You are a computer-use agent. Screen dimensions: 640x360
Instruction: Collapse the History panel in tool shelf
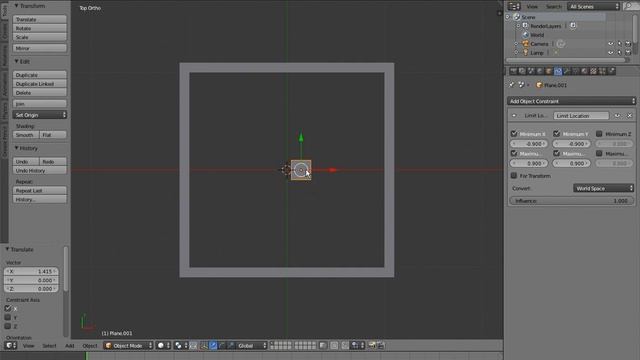[17, 148]
